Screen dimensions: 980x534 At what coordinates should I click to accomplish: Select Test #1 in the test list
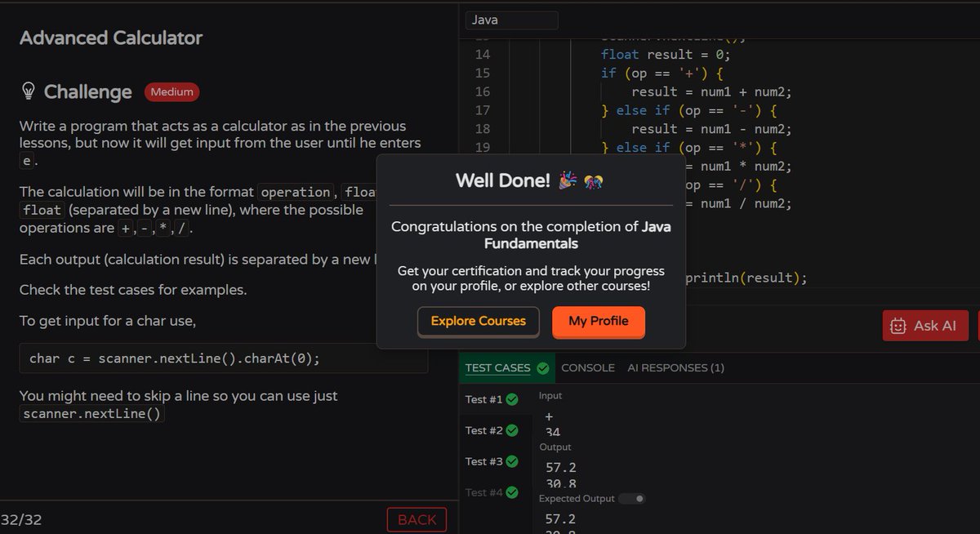pyautogui.click(x=492, y=399)
